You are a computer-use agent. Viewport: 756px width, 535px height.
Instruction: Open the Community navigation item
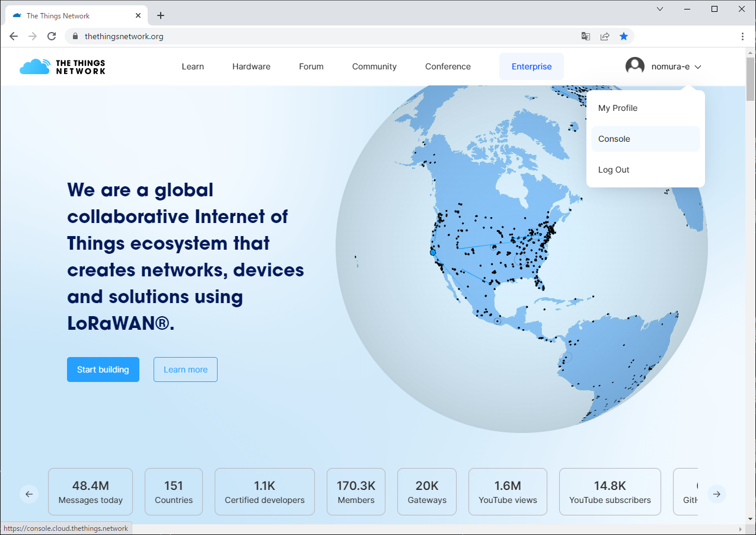point(374,66)
